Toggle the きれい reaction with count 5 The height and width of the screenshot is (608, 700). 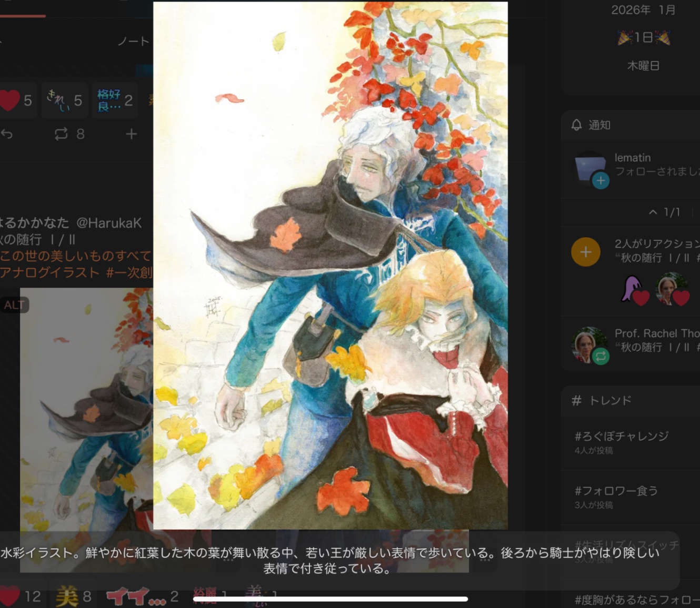(x=64, y=100)
